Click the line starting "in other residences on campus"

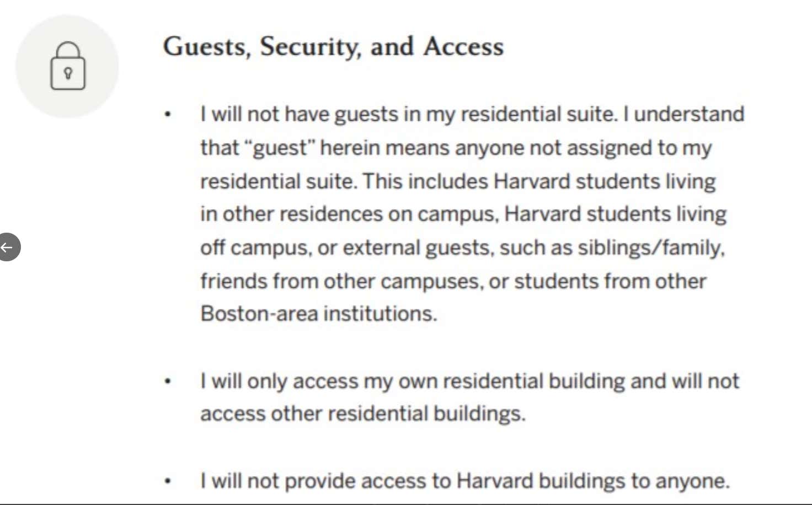tap(463, 214)
